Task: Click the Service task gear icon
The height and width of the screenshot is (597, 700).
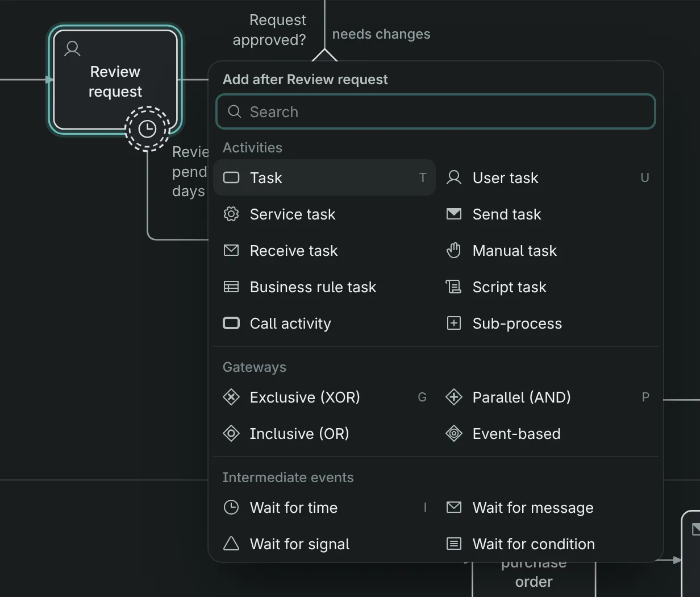Action: click(x=231, y=214)
